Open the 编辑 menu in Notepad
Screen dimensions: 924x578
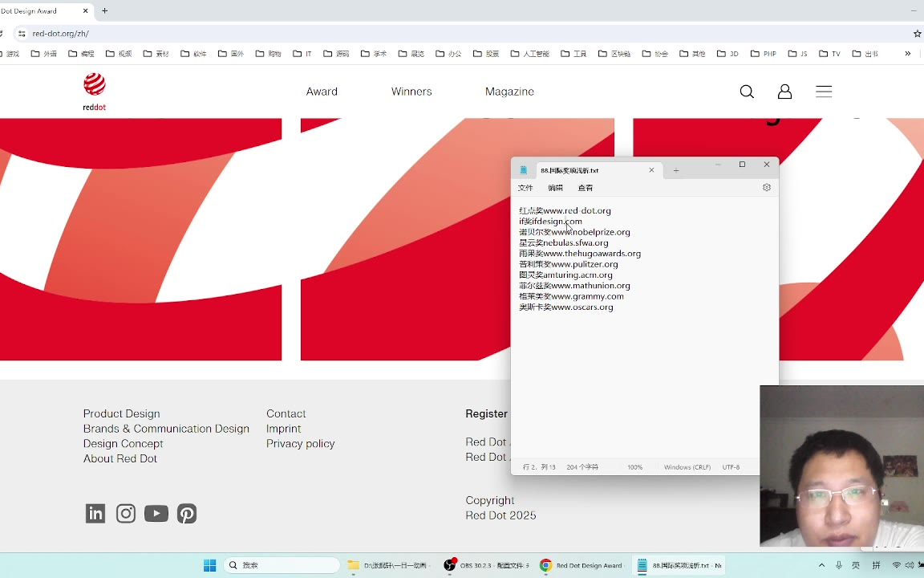tap(555, 188)
